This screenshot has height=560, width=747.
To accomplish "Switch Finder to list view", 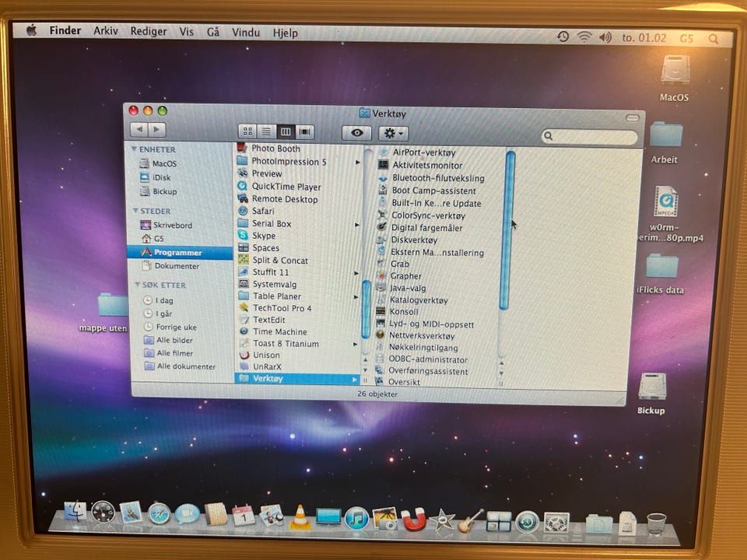I will coord(266,132).
